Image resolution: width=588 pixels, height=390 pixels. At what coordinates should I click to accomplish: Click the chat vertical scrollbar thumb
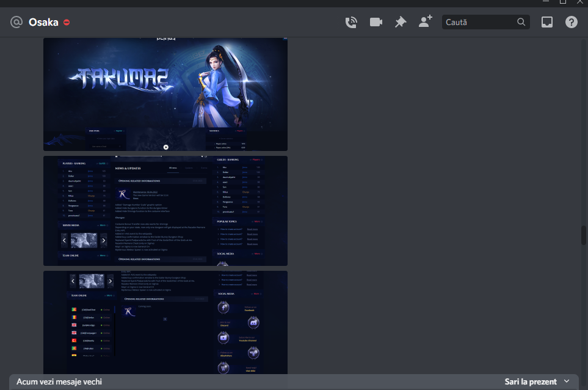click(584, 235)
